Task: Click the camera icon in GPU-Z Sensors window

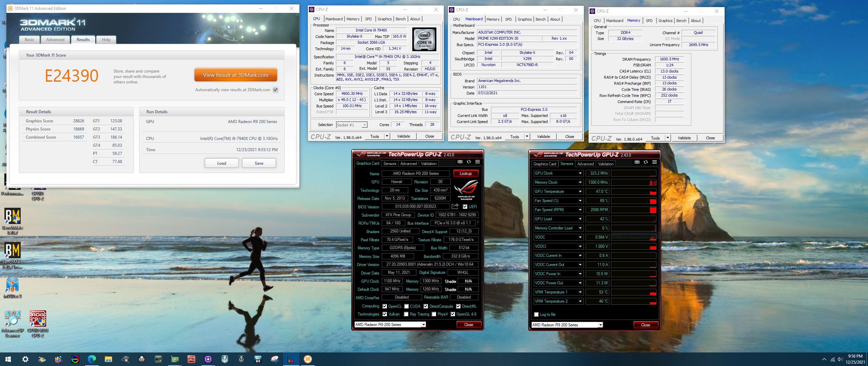Action: [x=637, y=162]
